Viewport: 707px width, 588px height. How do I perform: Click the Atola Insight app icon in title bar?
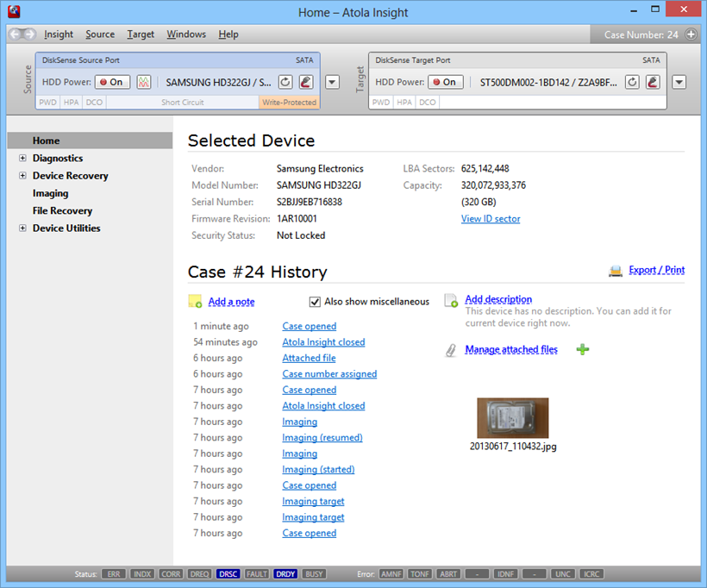(x=14, y=12)
